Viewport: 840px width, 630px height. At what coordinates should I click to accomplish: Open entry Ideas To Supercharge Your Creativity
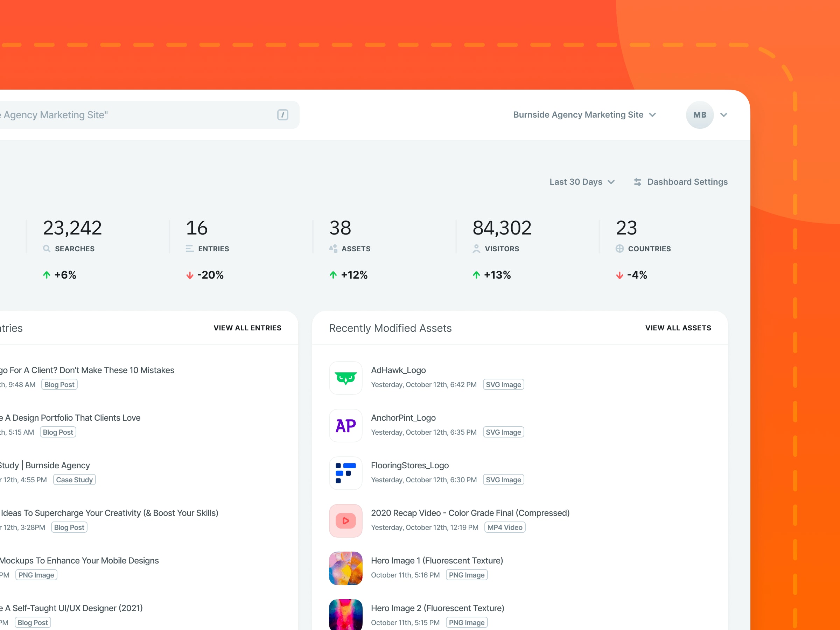(109, 513)
